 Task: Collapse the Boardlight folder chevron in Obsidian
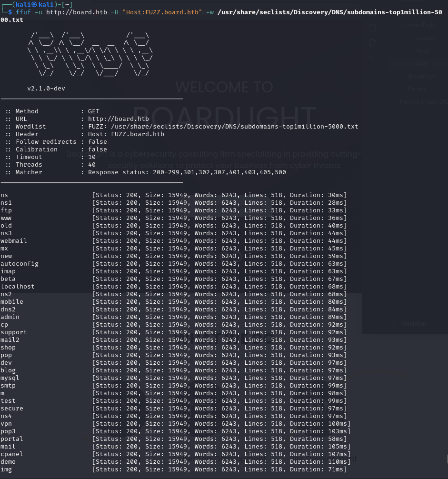(403, 25)
